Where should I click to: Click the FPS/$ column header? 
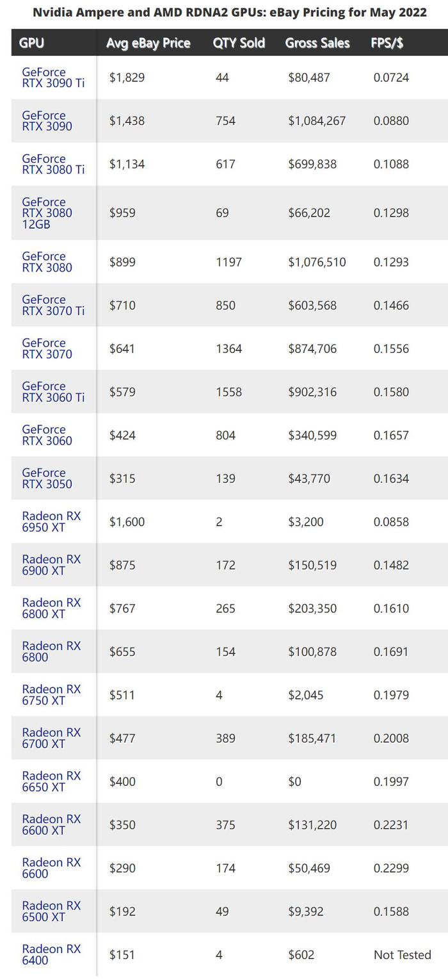387,43
